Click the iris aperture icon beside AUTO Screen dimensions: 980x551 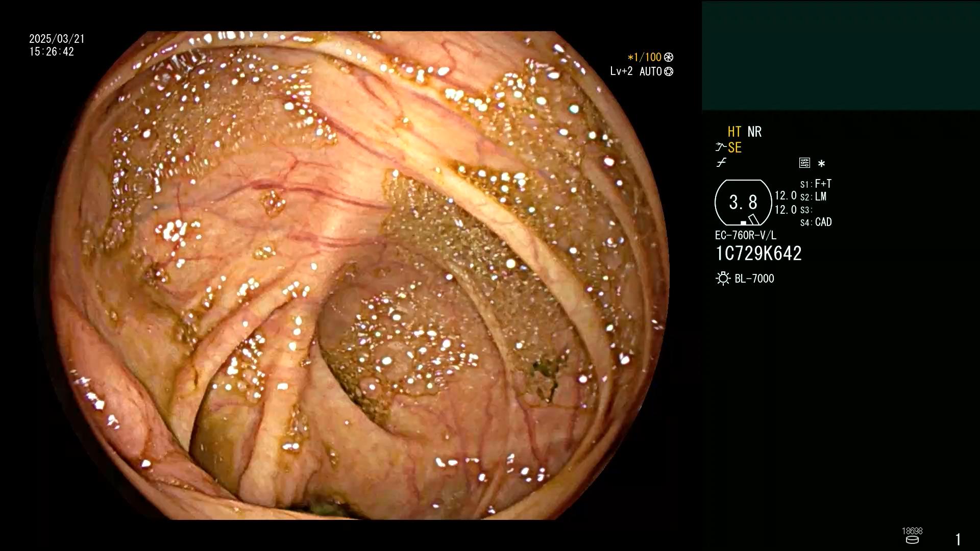tap(669, 72)
